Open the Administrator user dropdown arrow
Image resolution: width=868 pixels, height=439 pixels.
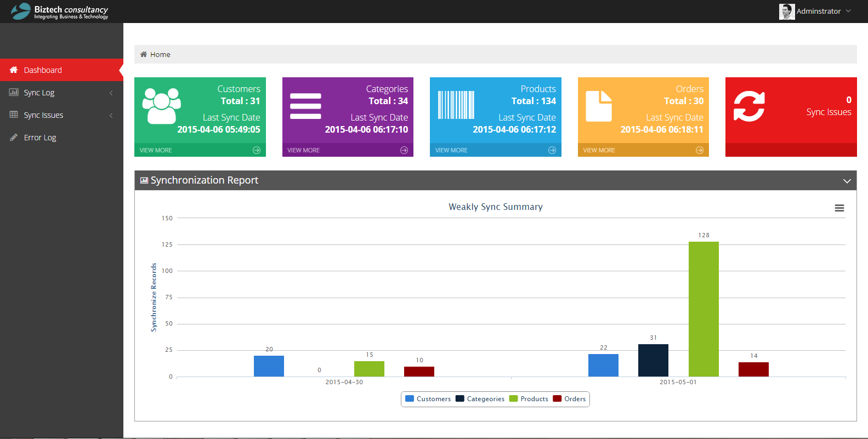click(x=848, y=11)
